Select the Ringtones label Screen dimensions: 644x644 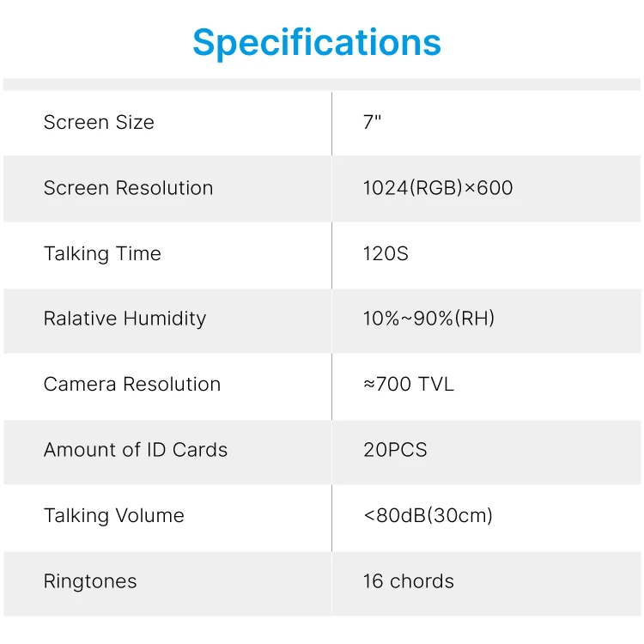[x=90, y=582]
